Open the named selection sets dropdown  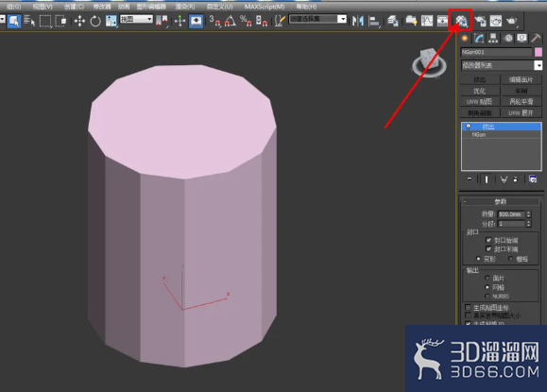coord(317,19)
